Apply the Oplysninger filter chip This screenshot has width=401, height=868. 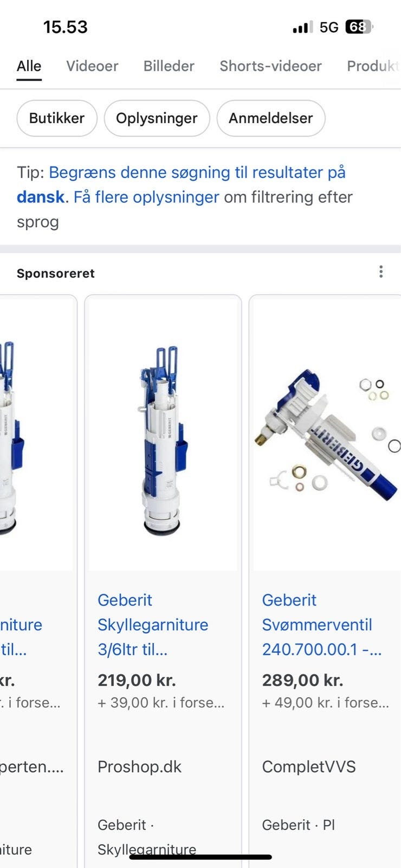[157, 118]
